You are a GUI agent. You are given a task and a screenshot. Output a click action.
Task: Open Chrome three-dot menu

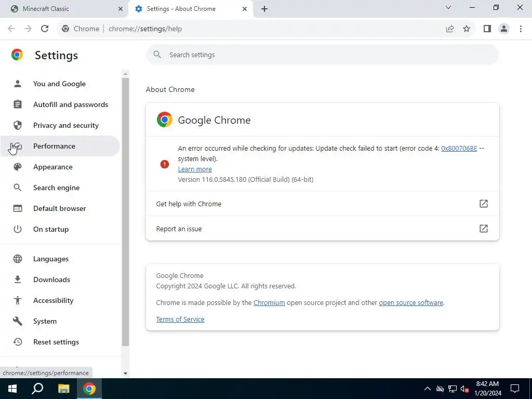[521, 29]
